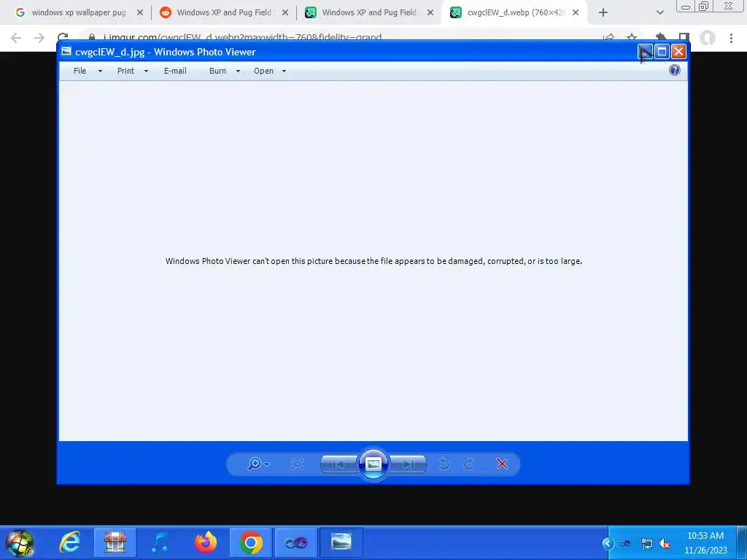Open the Windows Start orb
This screenshot has height=560, width=747.
[x=20, y=542]
